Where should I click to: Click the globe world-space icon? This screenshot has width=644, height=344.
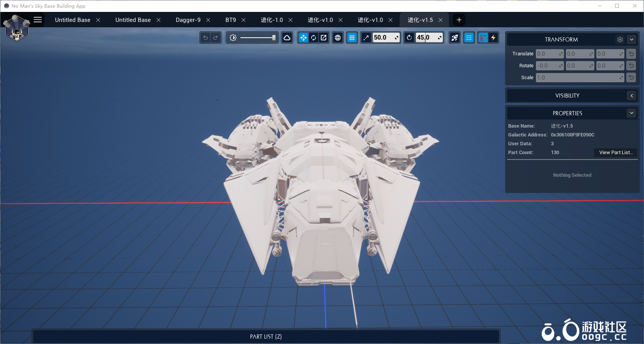click(338, 38)
